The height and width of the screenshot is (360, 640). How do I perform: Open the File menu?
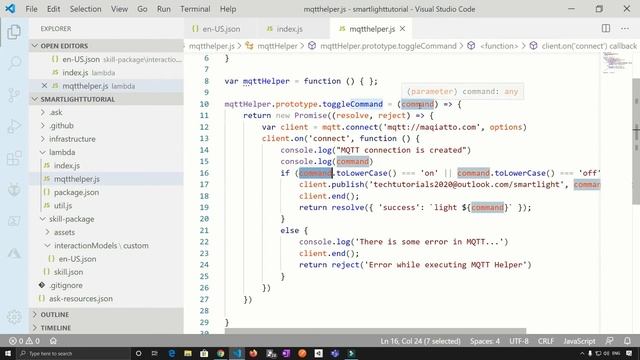click(x=31, y=9)
